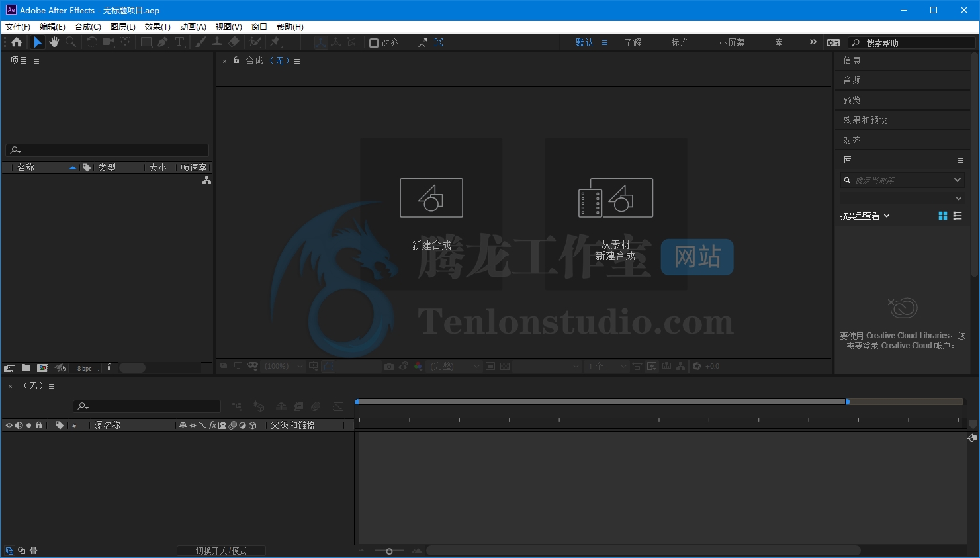Select the Roto Brush tool
The width and height of the screenshot is (980, 558).
255,42
